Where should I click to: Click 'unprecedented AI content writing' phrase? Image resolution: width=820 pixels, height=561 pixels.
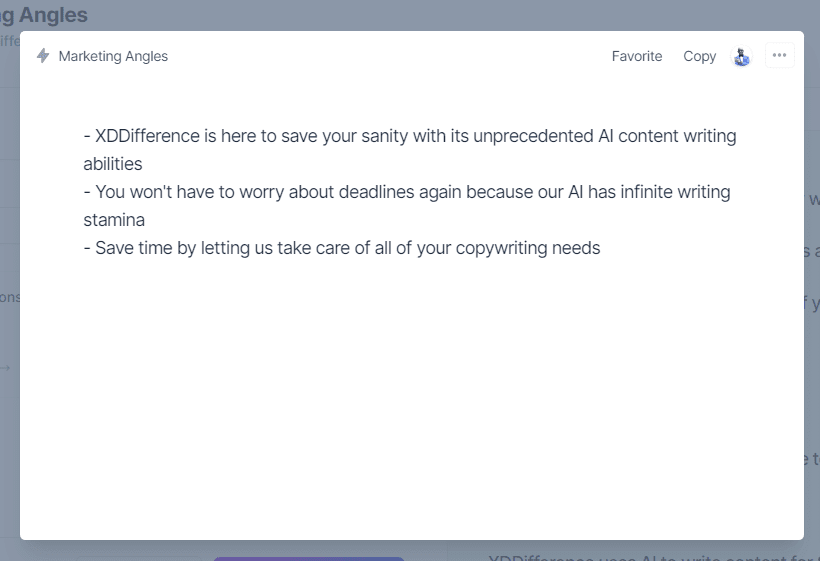(x=605, y=136)
